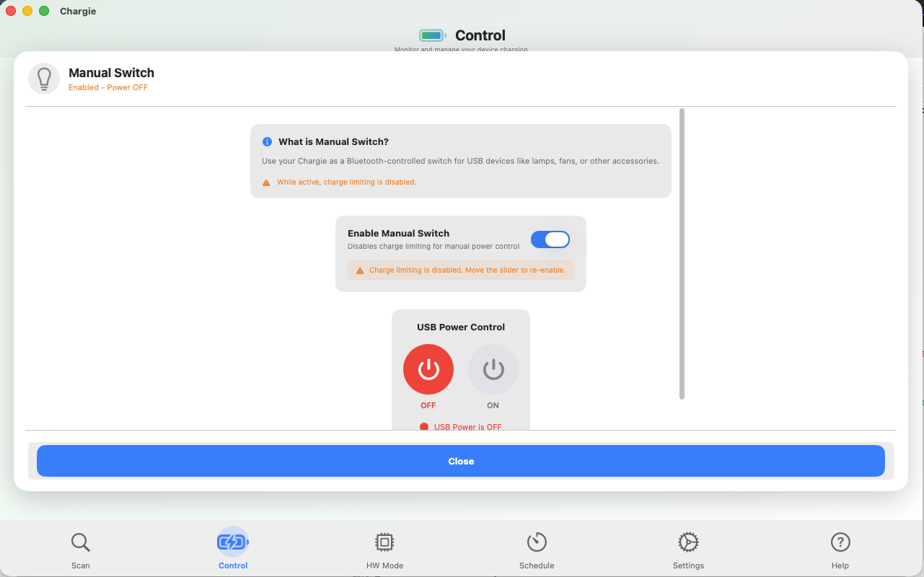
Task: Click the "USB Power is OFF" status text
Action: coord(467,427)
